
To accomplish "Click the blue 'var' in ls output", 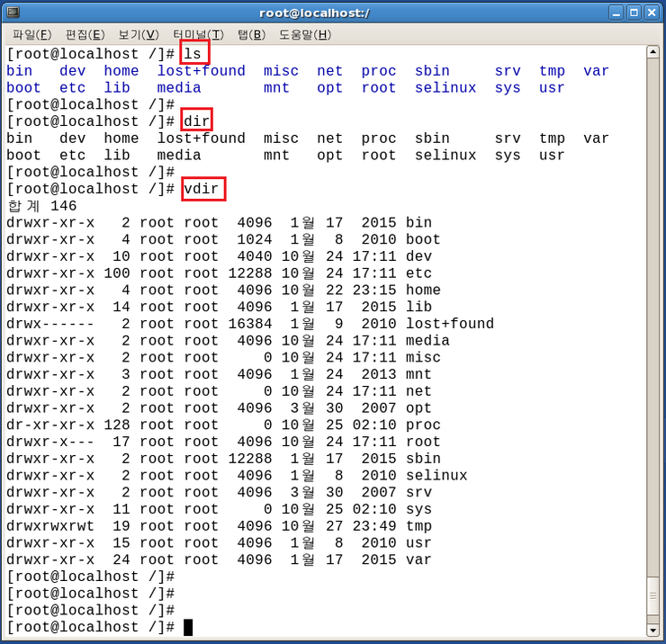I will coord(596,71).
